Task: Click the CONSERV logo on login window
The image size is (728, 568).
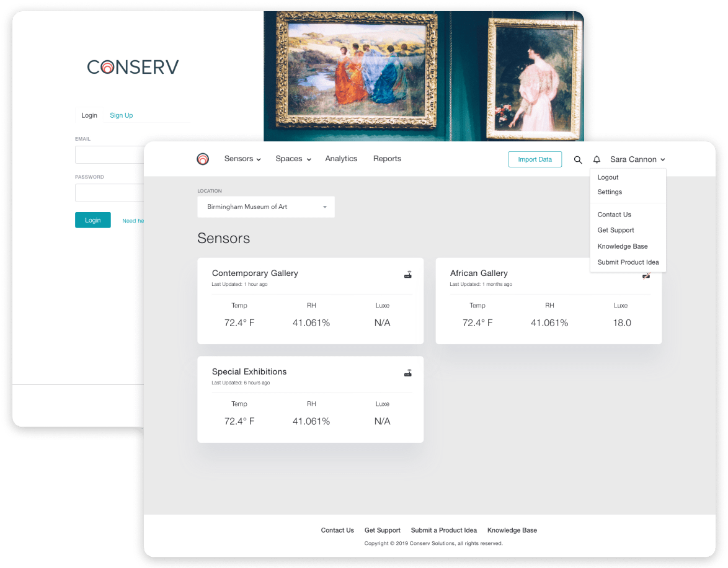Action: click(x=133, y=67)
